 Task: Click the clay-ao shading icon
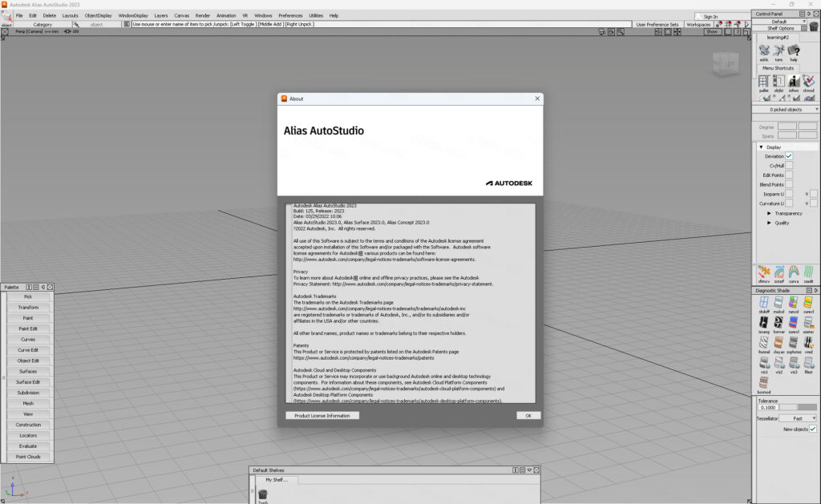tap(779, 343)
